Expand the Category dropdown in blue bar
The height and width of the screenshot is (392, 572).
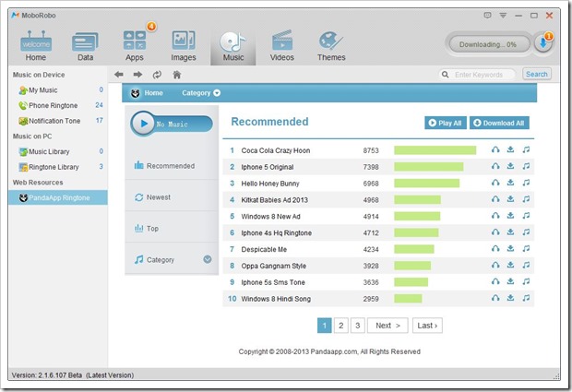201,93
